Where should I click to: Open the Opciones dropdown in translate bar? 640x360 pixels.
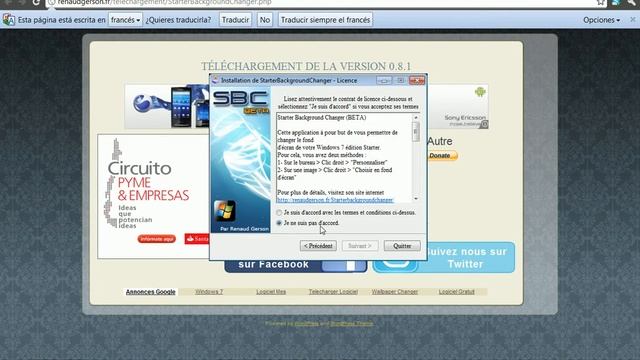tap(601, 20)
